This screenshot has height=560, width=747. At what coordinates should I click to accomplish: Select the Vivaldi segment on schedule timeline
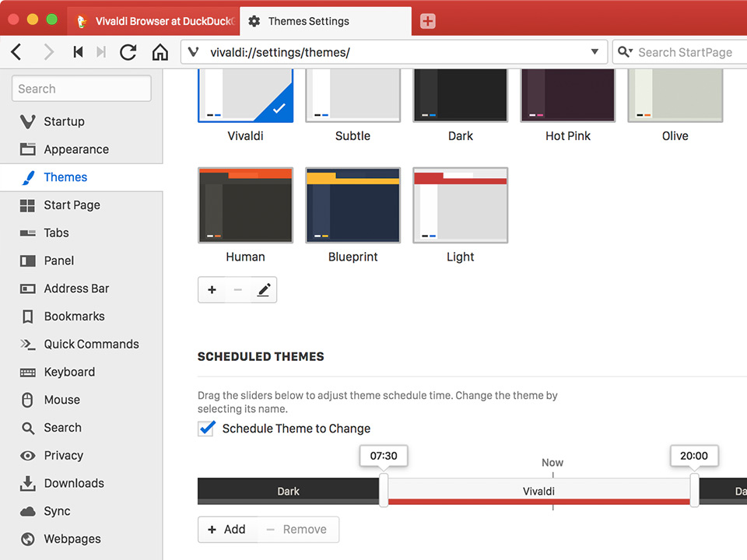(x=538, y=491)
